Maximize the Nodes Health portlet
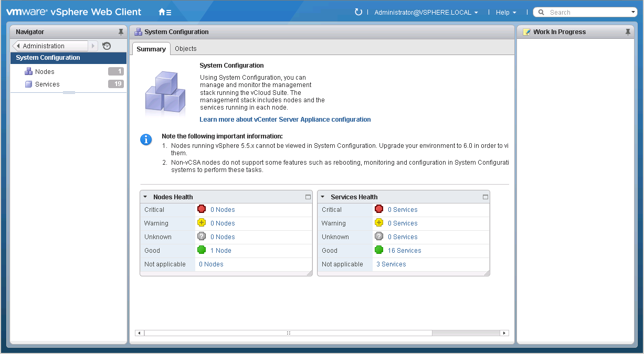Viewport: 644px width, 354px height. point(308,197)
